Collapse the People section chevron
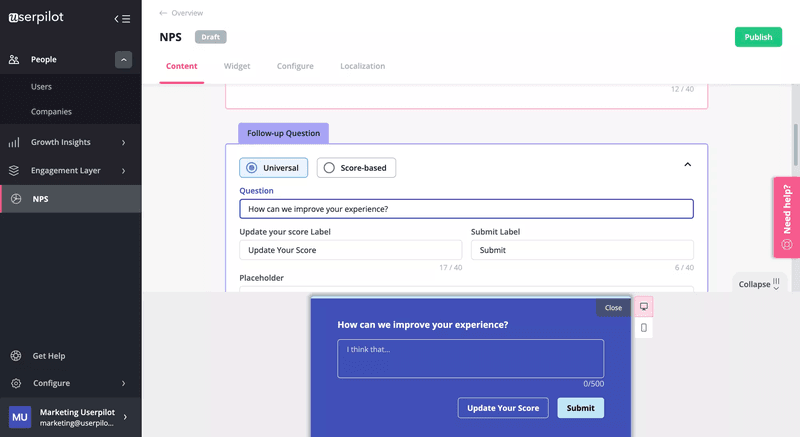The width and height of the screenshot is (800, 437). pyautogui.click(x=123, y=60)
